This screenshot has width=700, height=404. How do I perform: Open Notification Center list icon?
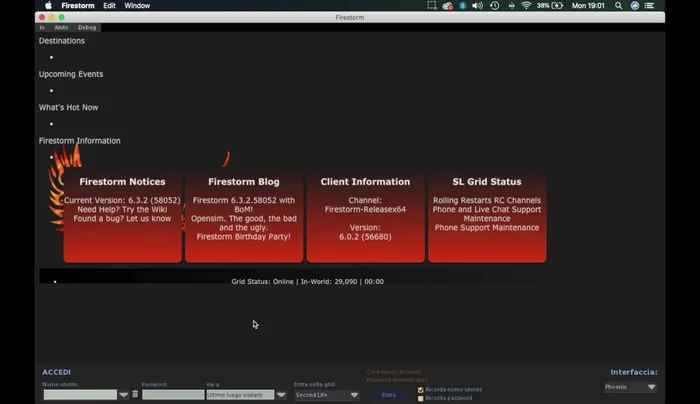649,6
